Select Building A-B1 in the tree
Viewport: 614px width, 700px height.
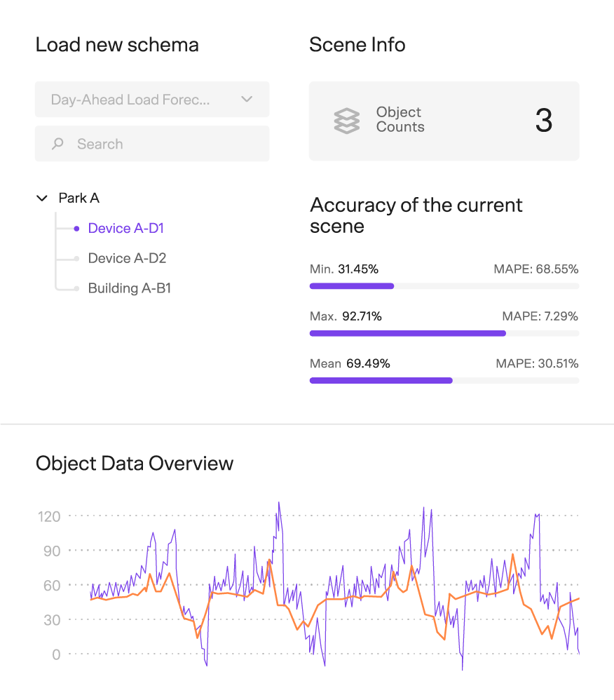tap(129, 288)
